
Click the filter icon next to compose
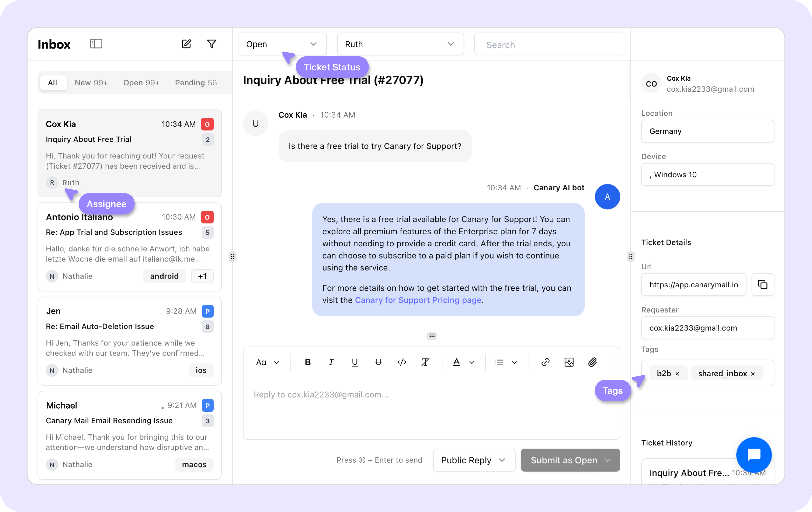point(211,44)
